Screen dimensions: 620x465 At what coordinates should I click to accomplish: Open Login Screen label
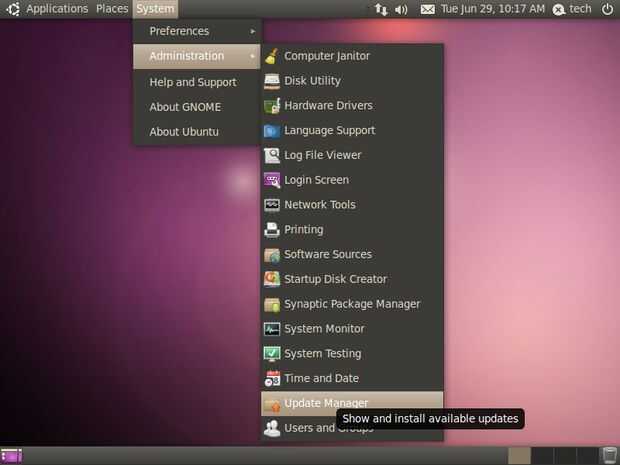pyautogui.click(x=316, y=180)
